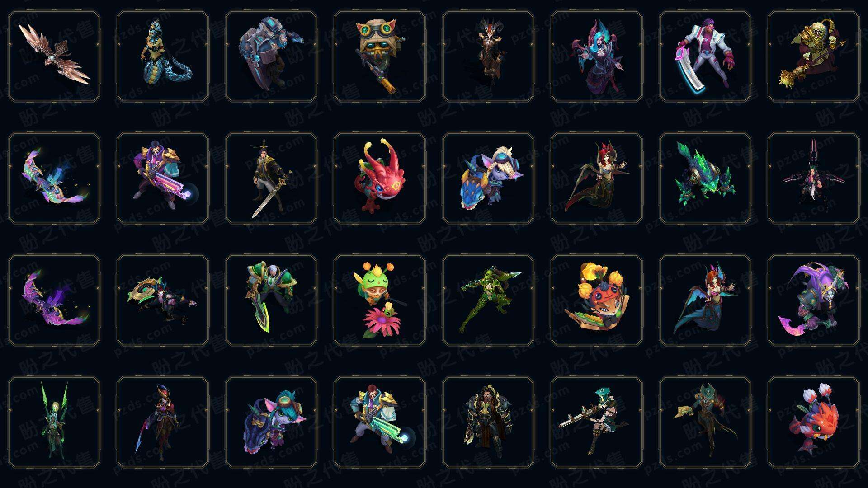This screenshot has height=488, width=868.
Task: Select the rainbow iridescent serpent skin
Action: tap(54, 178)
